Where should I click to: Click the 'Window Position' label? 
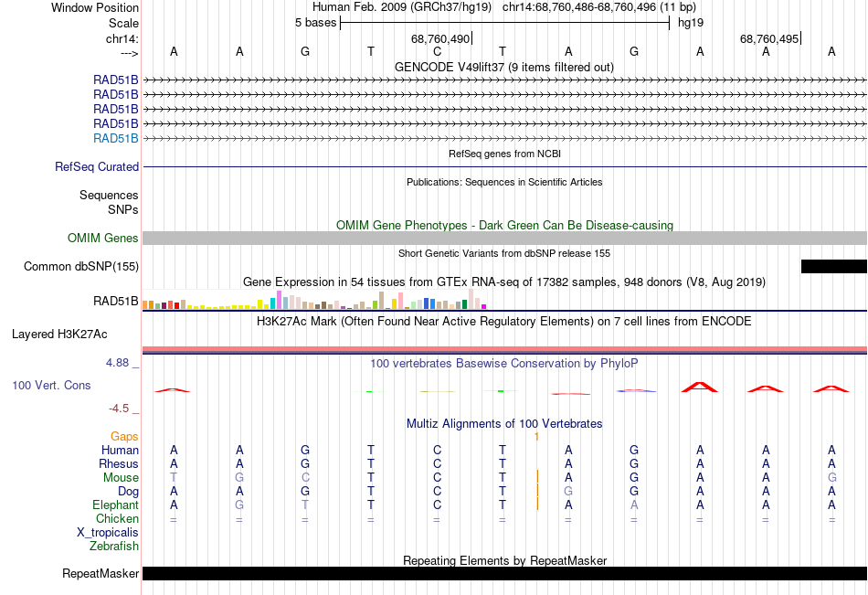pyautogui.click(x=95, y=7)
